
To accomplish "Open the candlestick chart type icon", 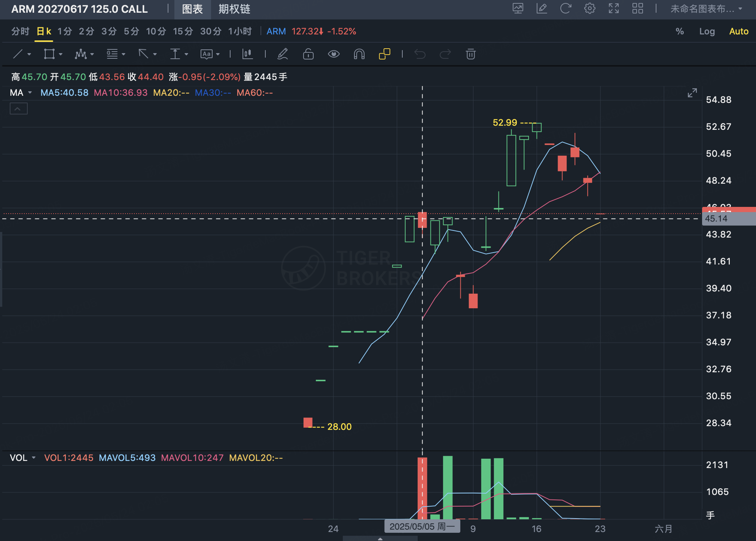I will 247,54.
